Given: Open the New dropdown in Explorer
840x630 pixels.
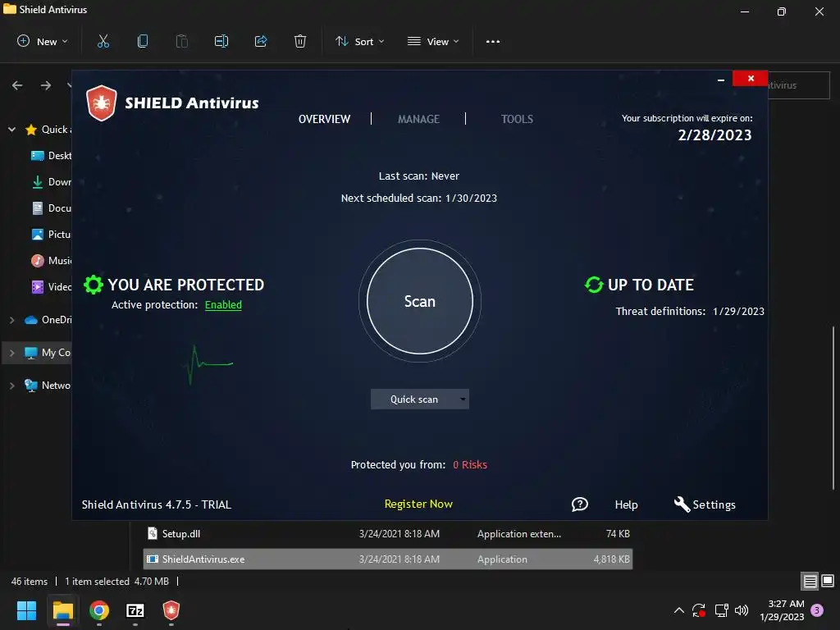Looking at the screenshot, I should point(43,41).
